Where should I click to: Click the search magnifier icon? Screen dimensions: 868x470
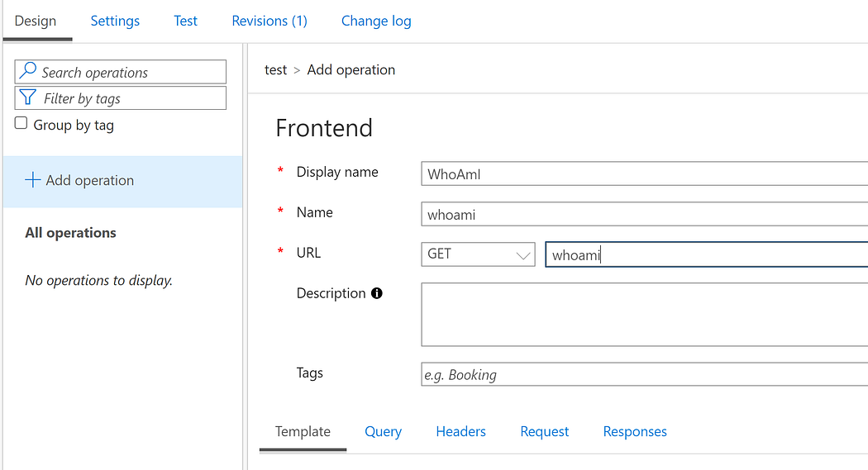click(x=28, y=72)
